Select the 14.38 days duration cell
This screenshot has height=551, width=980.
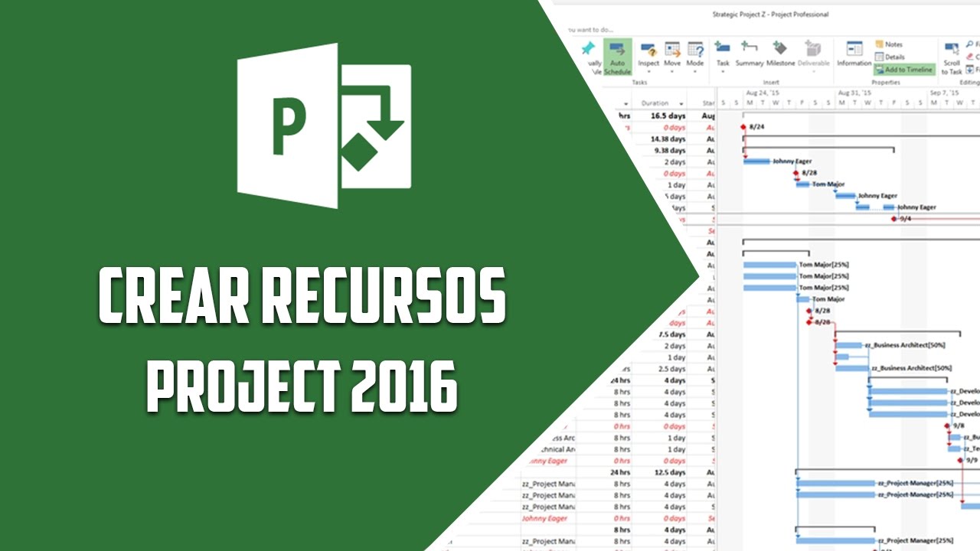point(668,139)
